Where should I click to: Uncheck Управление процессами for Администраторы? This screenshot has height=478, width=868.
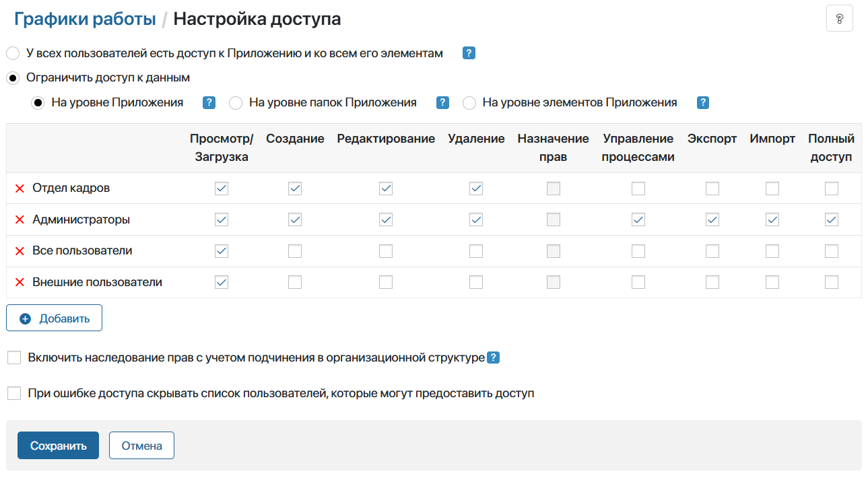click(x=638, y=219)
